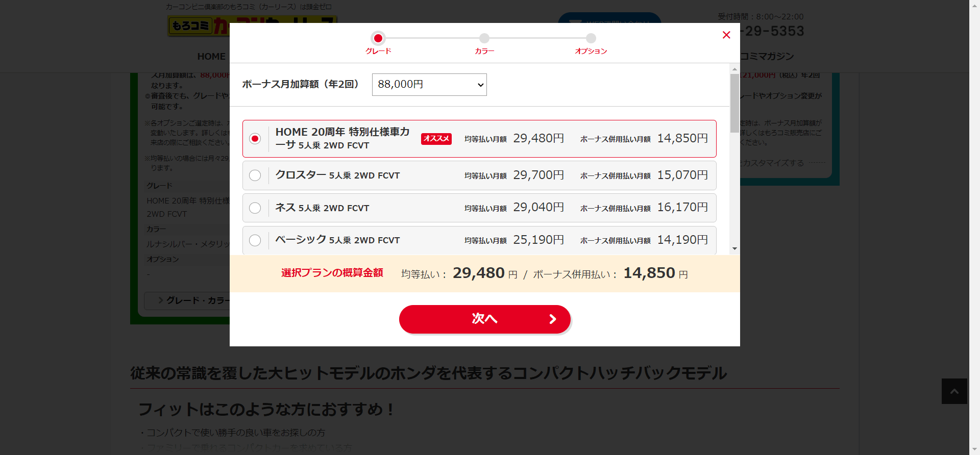Click the modal scrollbar down arrow

click(734, 249)
